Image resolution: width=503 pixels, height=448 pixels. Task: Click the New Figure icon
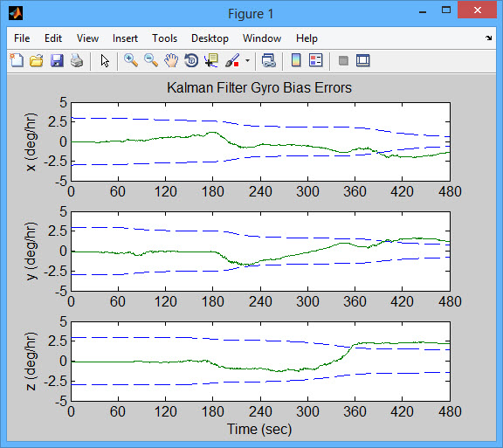pos(17,60)
